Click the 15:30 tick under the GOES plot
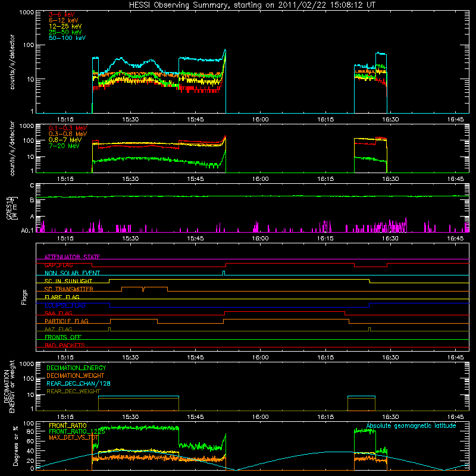 tap(130, 239)
